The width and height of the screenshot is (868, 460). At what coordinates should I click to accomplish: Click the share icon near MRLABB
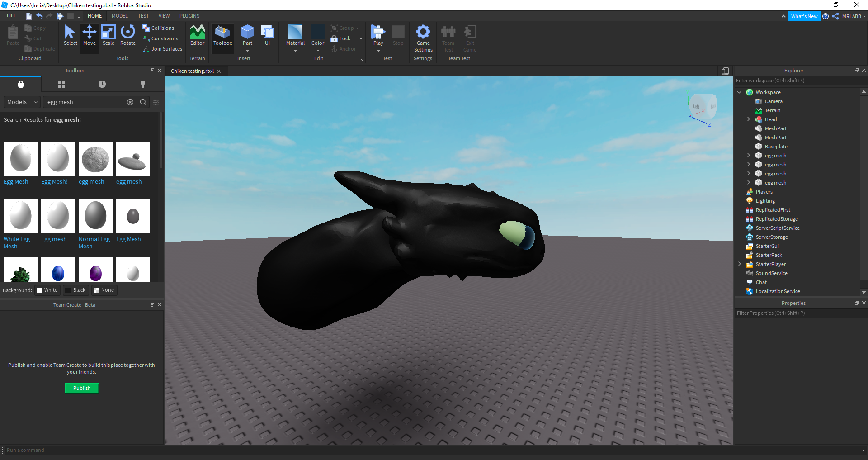[x=835, y=16]
